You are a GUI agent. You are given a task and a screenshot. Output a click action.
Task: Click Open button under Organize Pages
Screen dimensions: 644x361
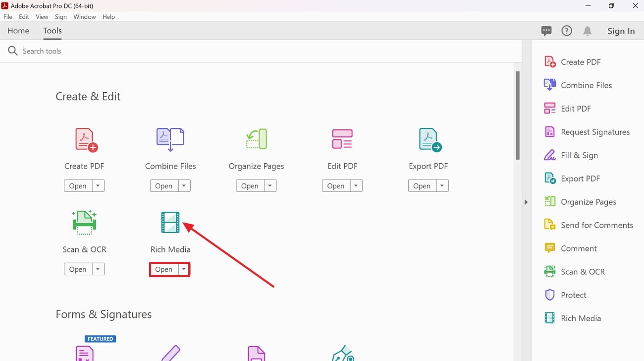click(x=250, y=186)
